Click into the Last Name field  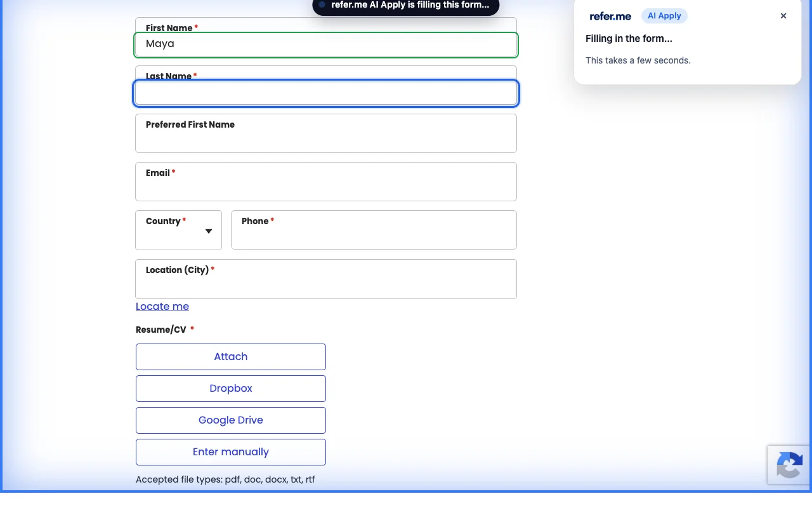(326, 93)
